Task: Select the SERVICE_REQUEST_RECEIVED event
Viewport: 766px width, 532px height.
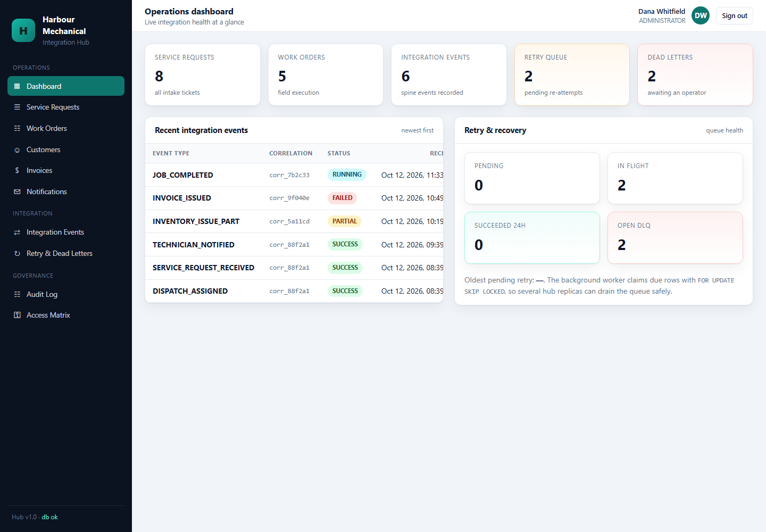Action: pyautogui.click(x=294, y=268)
